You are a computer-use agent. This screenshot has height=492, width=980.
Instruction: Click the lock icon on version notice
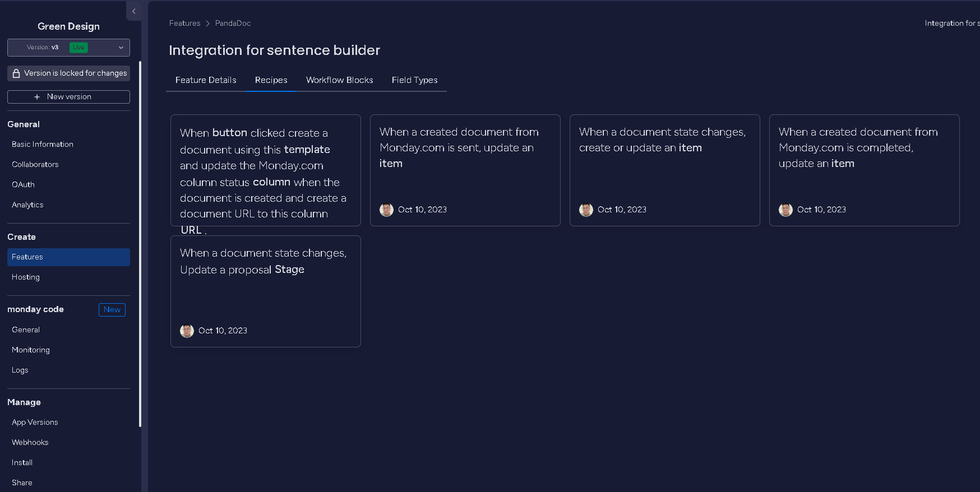tap(16, 73)
